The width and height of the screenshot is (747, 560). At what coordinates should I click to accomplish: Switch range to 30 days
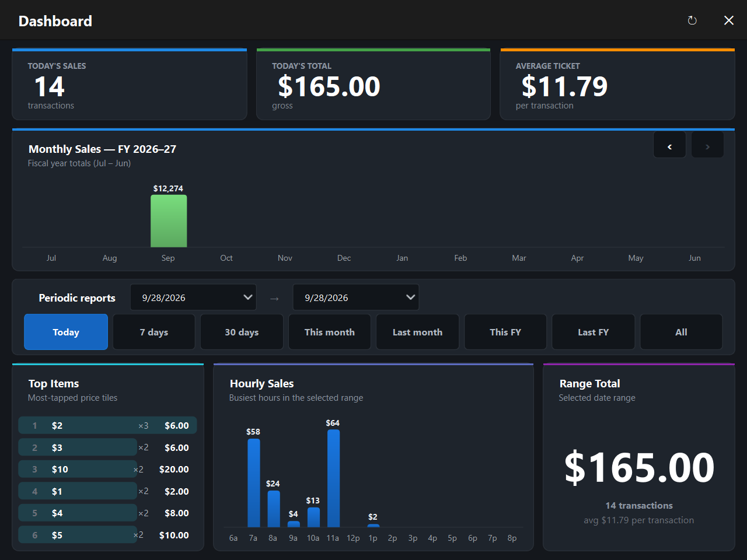tap(242, 332)
